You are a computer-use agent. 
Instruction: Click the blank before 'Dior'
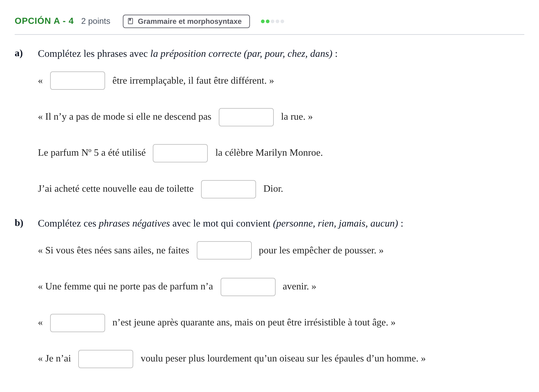229,189
